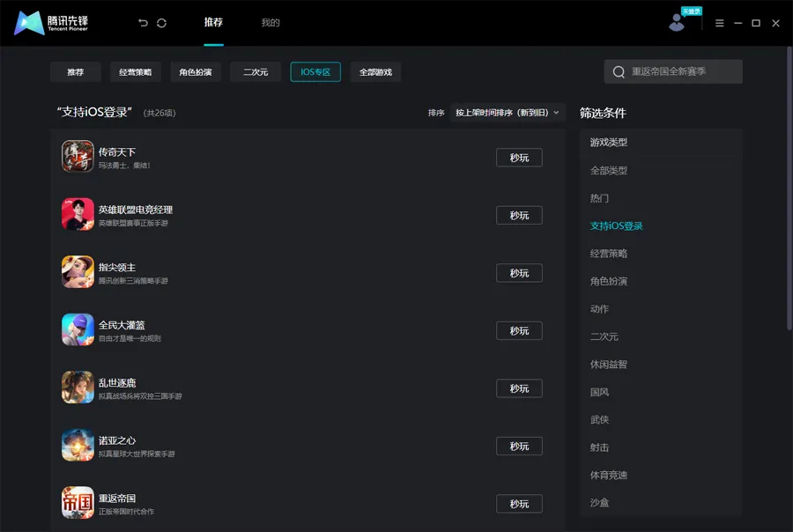Open the 英雄联盟电竞经理 game icon
Image resolution: width=793 pixels, height=532 pixels.
78,214
